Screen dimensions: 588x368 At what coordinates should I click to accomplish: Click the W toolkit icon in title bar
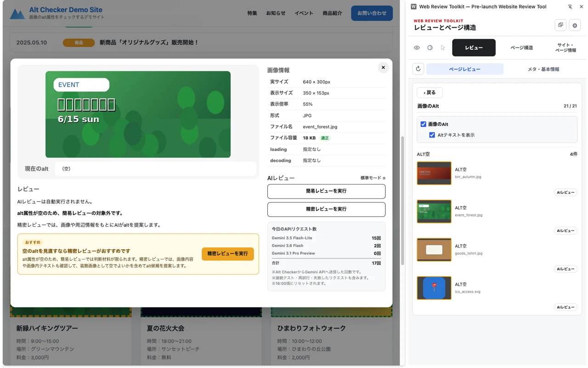pos(413,7)
